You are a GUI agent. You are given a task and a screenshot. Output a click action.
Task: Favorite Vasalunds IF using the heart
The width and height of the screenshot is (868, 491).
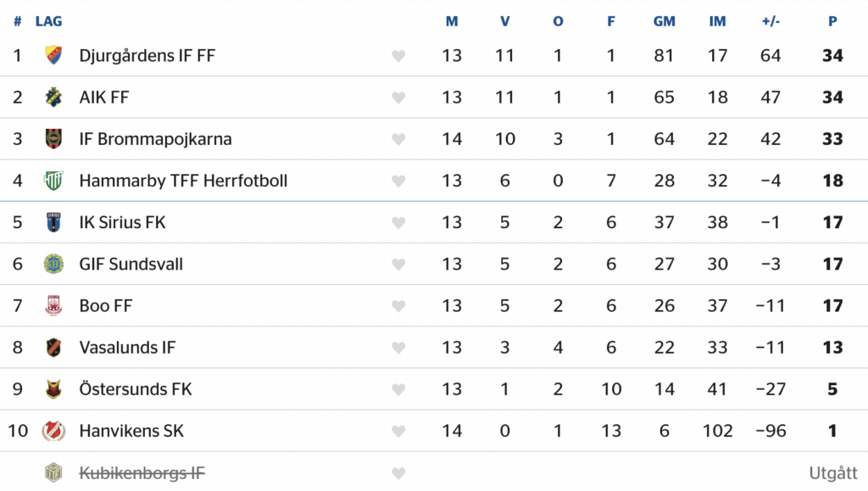pos(398,348)
